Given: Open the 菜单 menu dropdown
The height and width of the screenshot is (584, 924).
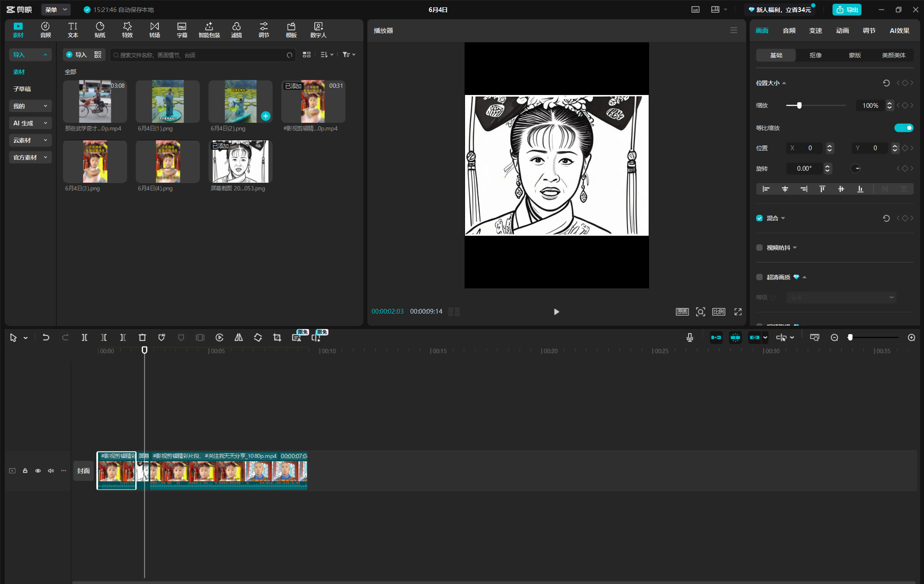Looking at the screenshot, I should (x=56, y=9).
